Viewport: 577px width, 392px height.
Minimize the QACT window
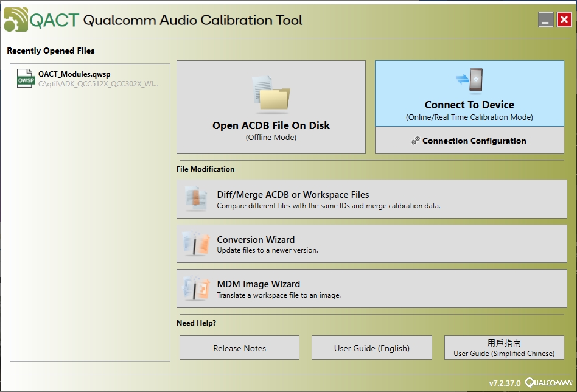coord(545,20)
